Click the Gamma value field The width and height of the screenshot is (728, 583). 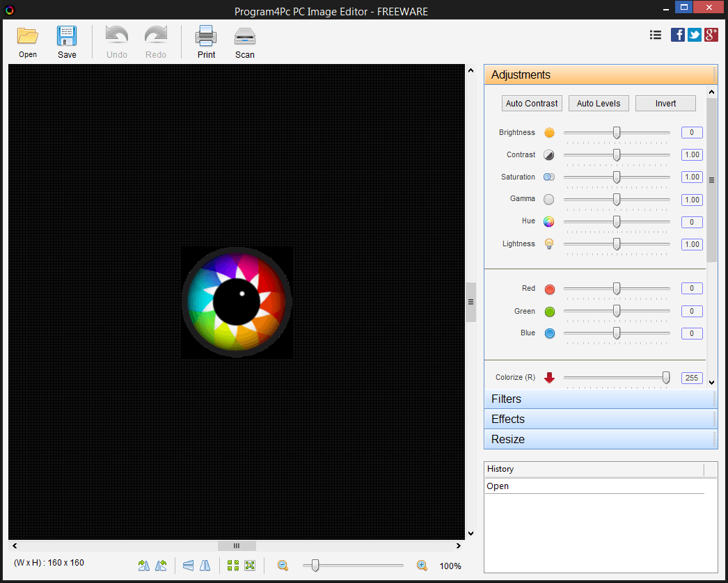click(692, 200)
